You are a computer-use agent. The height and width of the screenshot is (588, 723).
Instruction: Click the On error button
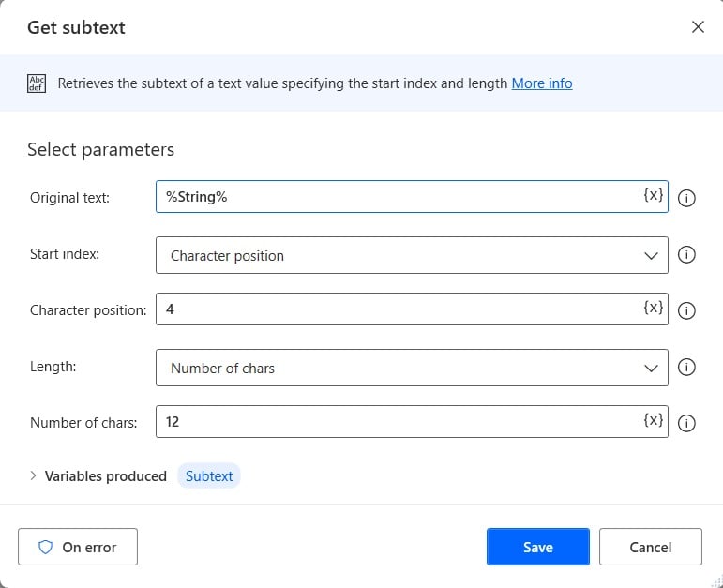click(78, 547)
